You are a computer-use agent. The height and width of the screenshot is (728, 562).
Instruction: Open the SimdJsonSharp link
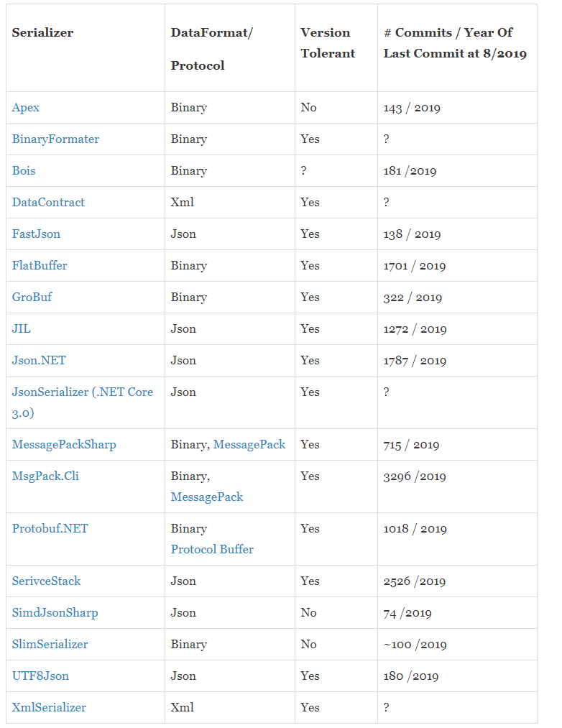(x=55, y=613)
